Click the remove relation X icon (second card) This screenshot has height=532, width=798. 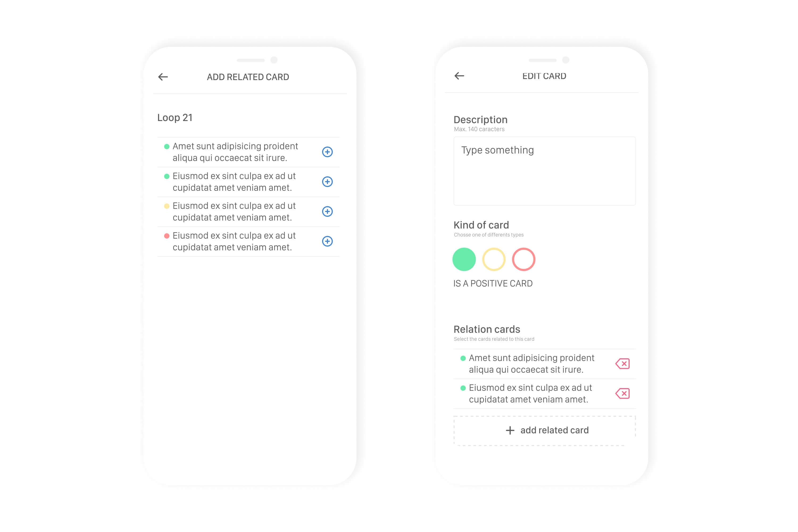(x=622, y=393)
